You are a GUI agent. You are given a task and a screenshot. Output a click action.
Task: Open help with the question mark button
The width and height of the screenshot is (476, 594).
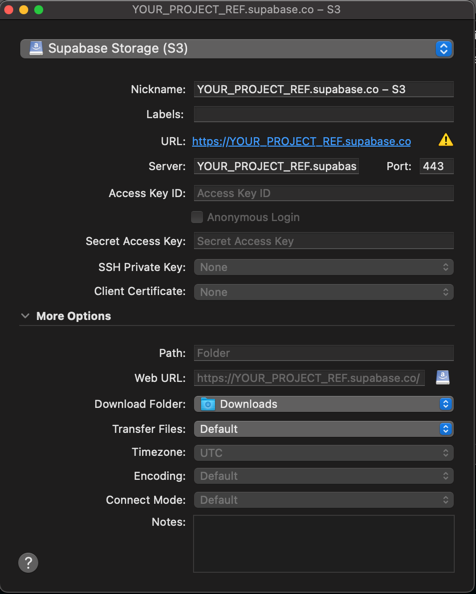tap(28, 563)
